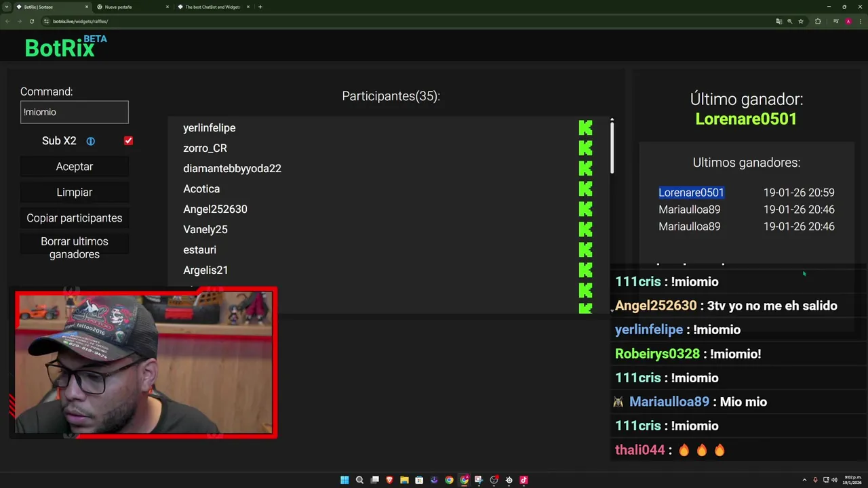
Task: Open the browser zoom magnifier icon
Action: [x=789, y=21]
